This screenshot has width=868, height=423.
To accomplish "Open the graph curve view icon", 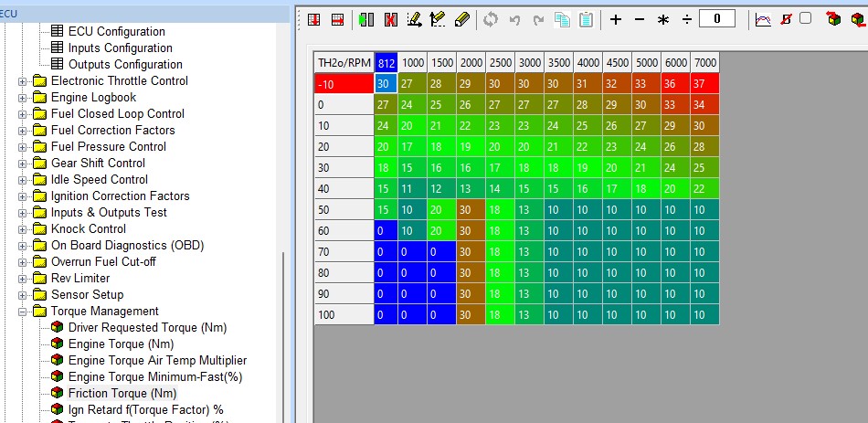I will click(x=763, y=19).
